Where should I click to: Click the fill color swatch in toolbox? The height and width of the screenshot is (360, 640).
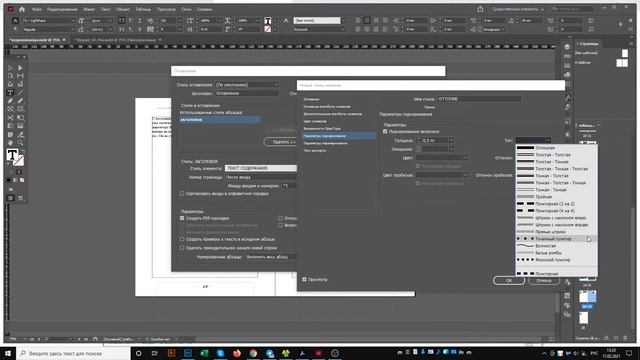pos(12,155)
